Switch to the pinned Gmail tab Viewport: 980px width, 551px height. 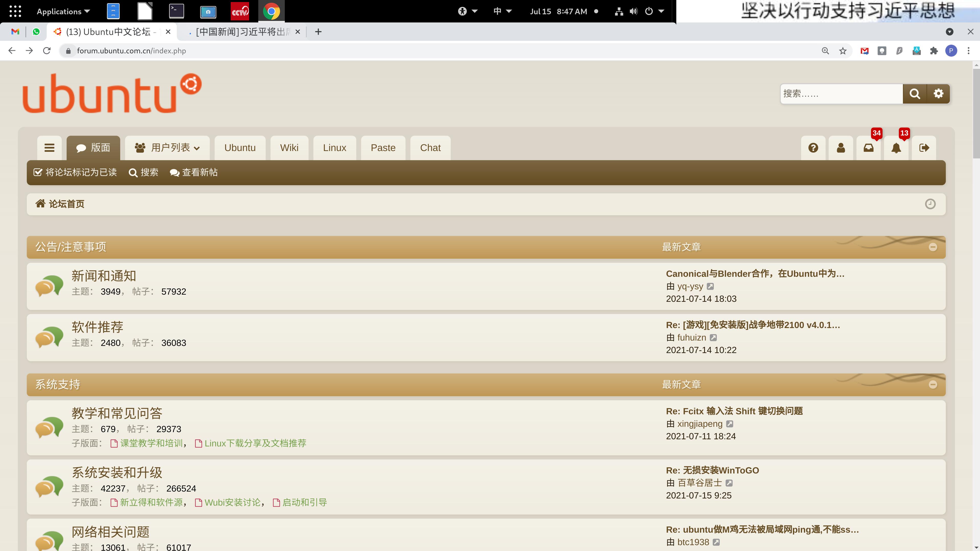15,32
